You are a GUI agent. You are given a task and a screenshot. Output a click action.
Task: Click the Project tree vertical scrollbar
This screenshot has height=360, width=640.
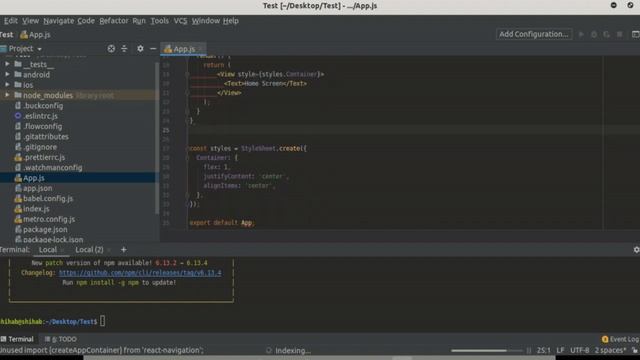[157, 138]
